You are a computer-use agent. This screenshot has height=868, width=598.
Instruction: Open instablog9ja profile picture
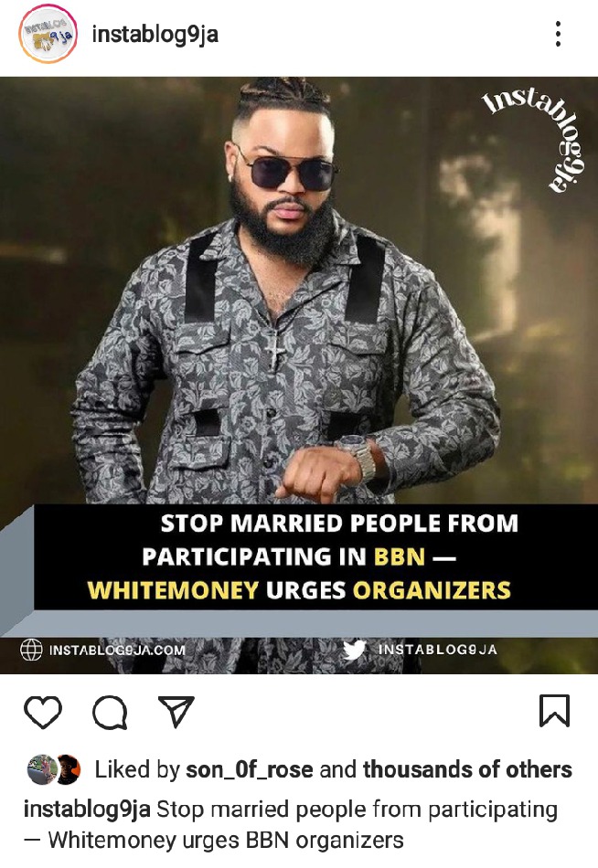pos(48,35)
